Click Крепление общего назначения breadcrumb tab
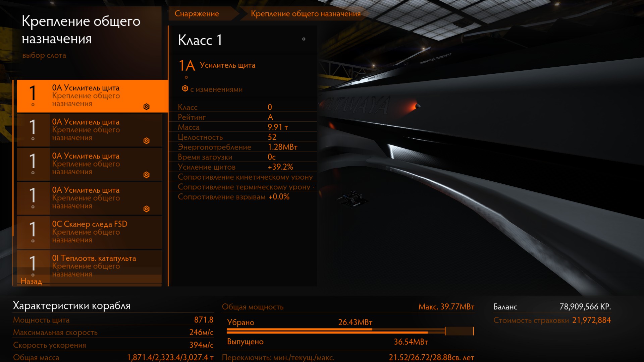Image resolution: width=644 pixels, height=362 pixels. point(305,14)
